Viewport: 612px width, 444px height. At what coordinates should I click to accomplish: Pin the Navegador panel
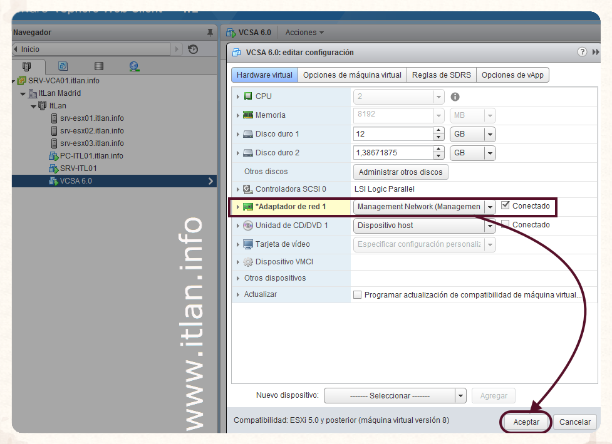(x=208, y=33)
